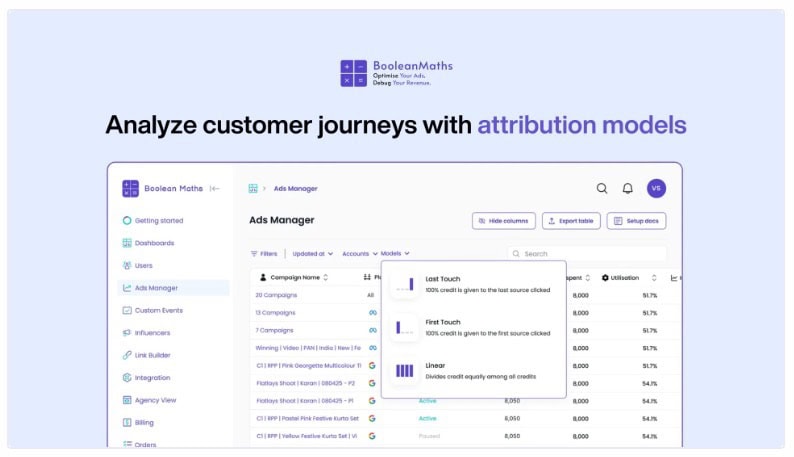Collapse the Models dropdown
The image size is (794, 457).
click(x=395, y=254)
